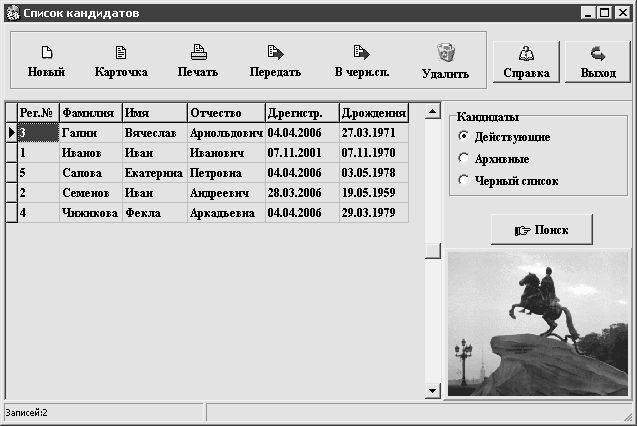Click the scrollbar thumb slider

[433, 251]
